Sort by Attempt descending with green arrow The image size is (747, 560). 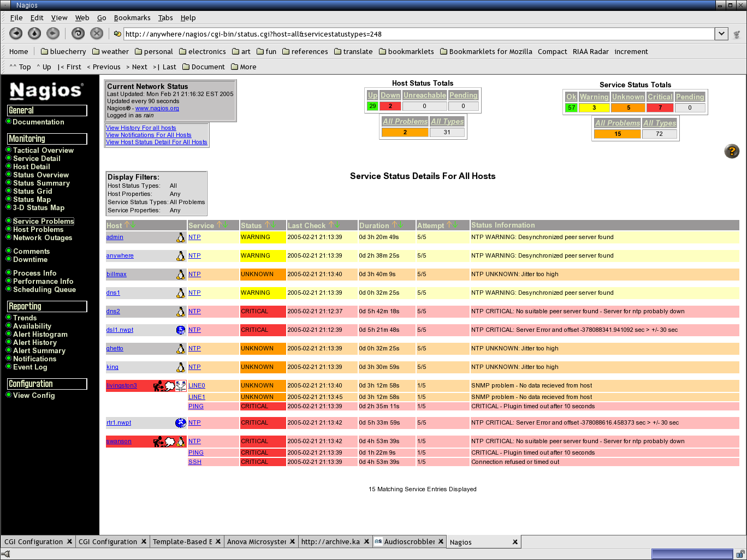tap(455, 225)
